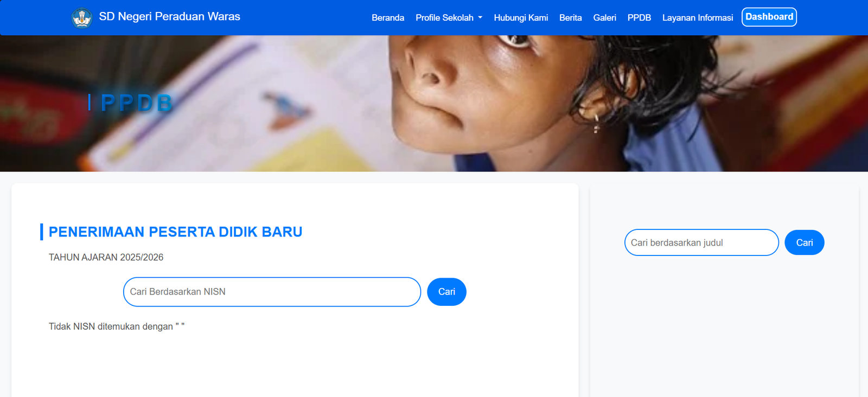Viewport: 868px width, 397px height.
Task: Click the Dashboard button
Action: tap(769, 17)
